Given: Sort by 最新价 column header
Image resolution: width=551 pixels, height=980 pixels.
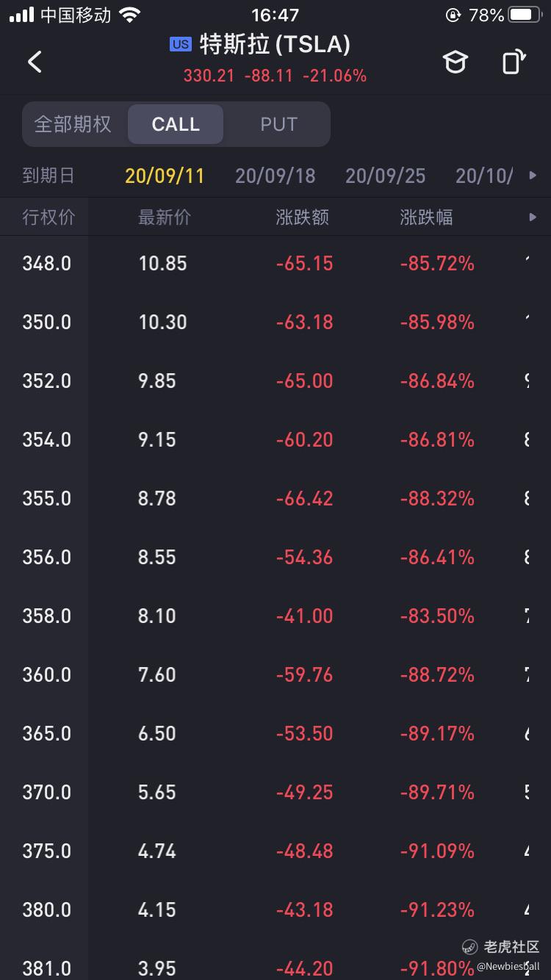Looking at the screenshot, I should tap(165, 217).
